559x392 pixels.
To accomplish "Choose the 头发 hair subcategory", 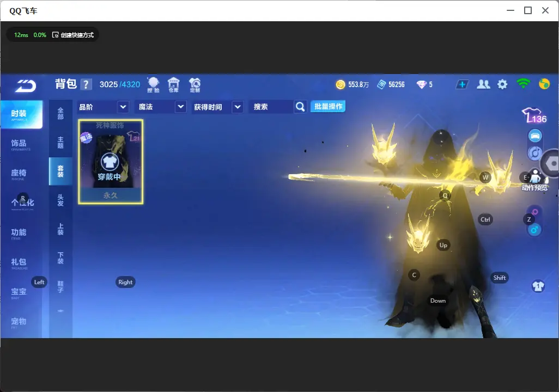I will pos(60,200).
